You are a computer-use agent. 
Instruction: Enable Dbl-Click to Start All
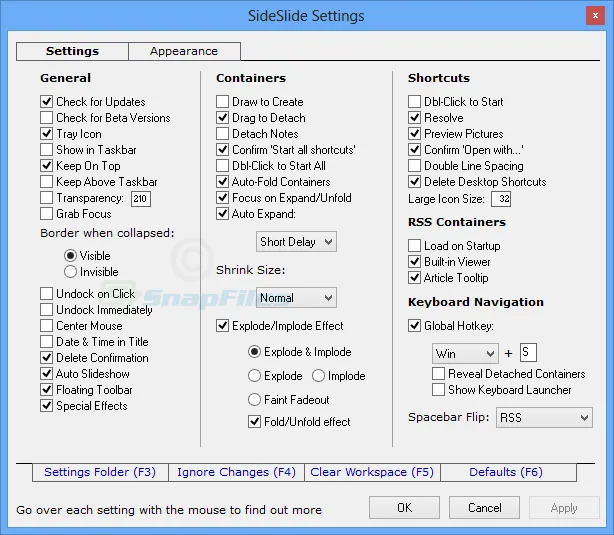(x=222, y=166)
